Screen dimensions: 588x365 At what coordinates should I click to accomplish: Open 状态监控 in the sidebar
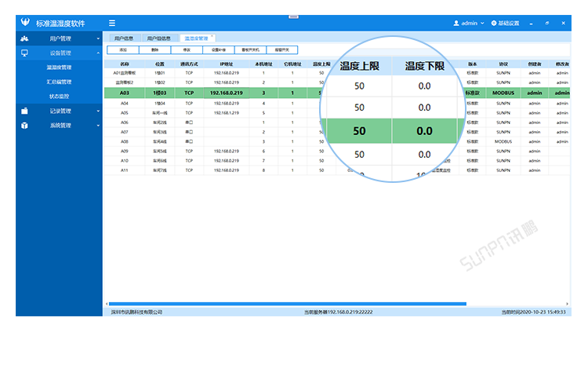(x=60, y=96)
